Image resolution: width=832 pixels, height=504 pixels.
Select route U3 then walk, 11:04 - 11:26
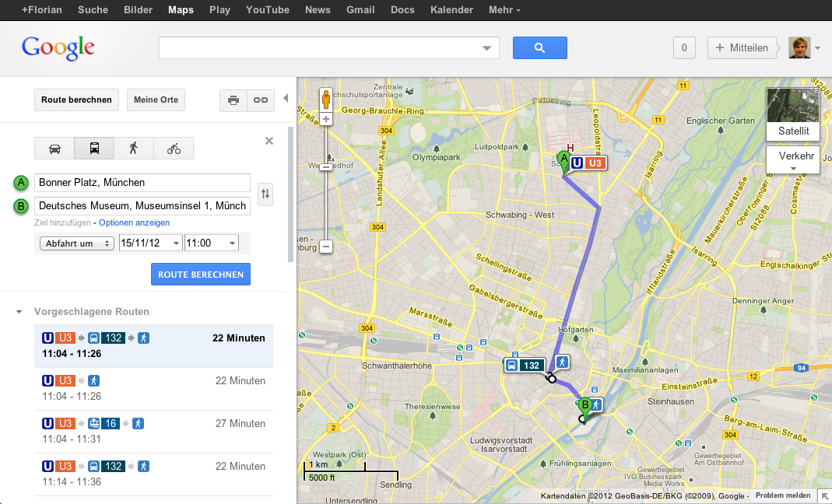[x=154, y=389]
